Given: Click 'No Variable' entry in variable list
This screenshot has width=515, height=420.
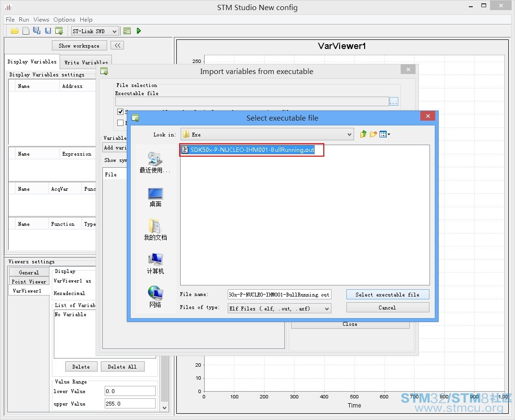Looking at the screenshot, I should (70, 314).
